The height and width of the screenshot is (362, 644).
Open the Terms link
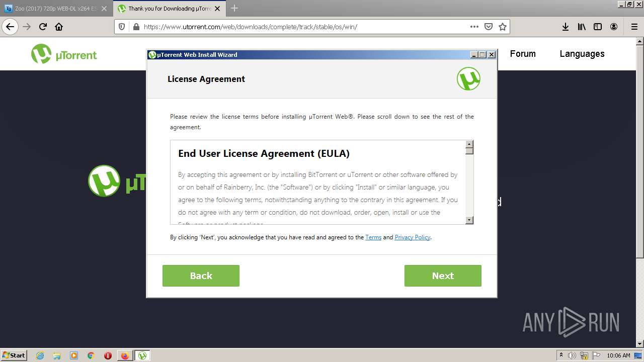click(x=373, y=237)
